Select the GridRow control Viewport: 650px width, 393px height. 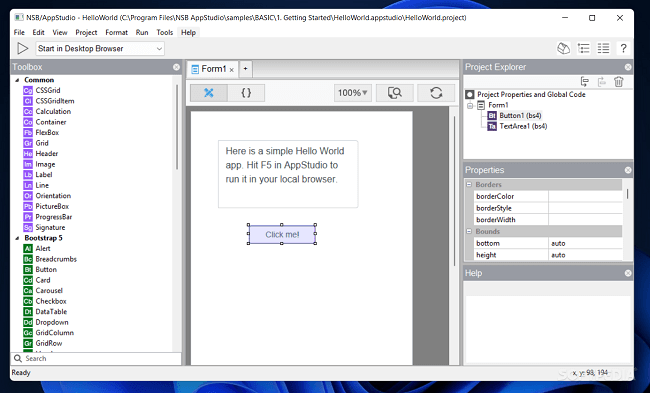43,343
